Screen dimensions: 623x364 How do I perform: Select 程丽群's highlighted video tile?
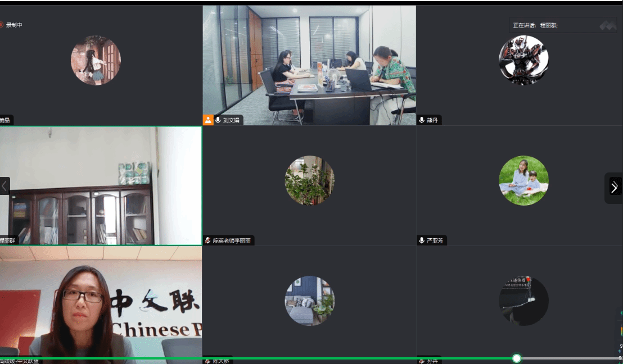pyautogui.click(x=101, y=185)
